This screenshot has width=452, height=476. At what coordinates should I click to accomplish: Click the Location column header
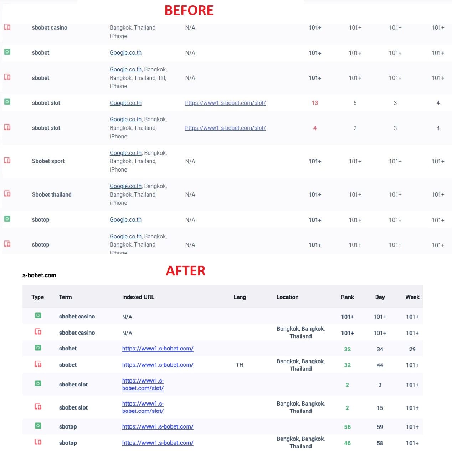click(x=287, y=297)
